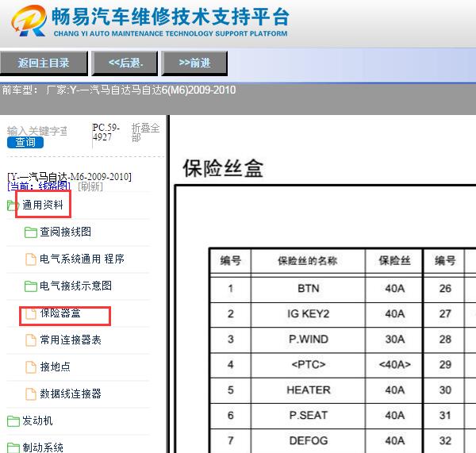Select the P.WIND fuse name cell
The height and width of the screenshot is (453, 476).
click(309, 339)
